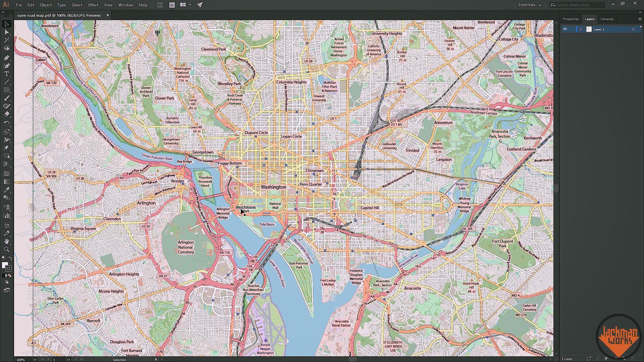Image resolution: width=644 pixels, height=362 pixels.
Task: Expand Layer 1 contents
Action: [x=581, y=29]
